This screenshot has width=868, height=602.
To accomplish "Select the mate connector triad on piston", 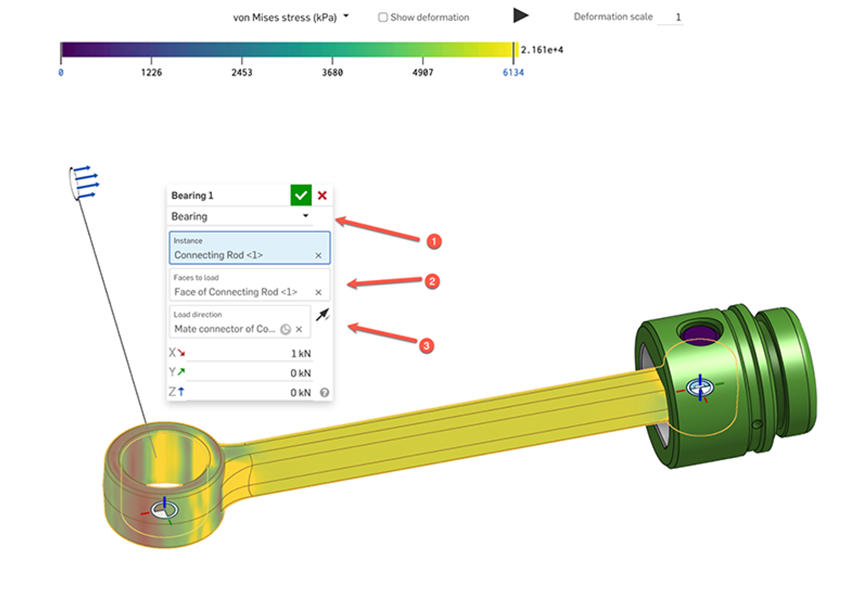I will point(701,388).
